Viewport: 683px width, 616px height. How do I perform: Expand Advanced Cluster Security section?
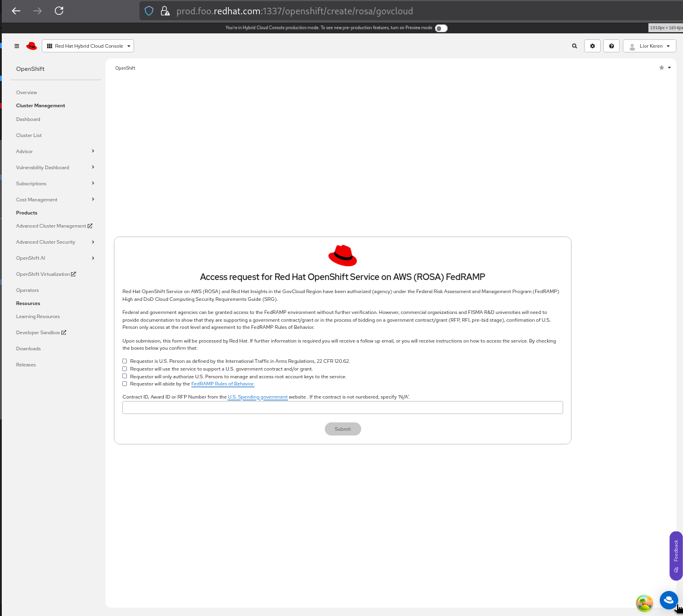click(55, 242)
